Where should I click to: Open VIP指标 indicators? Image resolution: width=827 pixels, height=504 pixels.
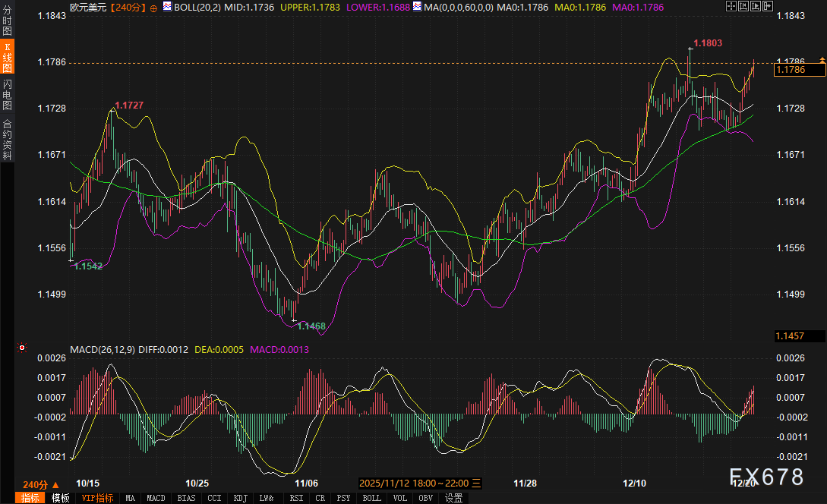click(x=97, y=498)
